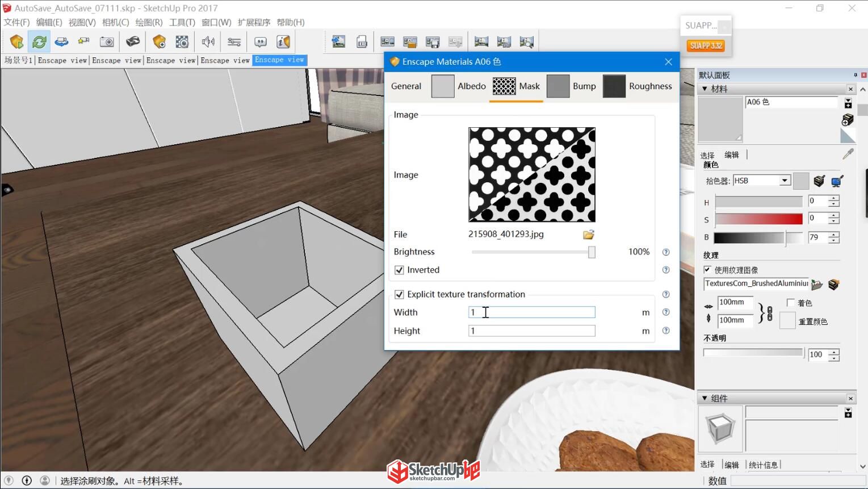The height and width of the screenshot is (489, 868).
Task: Adjust the Brightness slider handle
Action: (x=592, y=252)
